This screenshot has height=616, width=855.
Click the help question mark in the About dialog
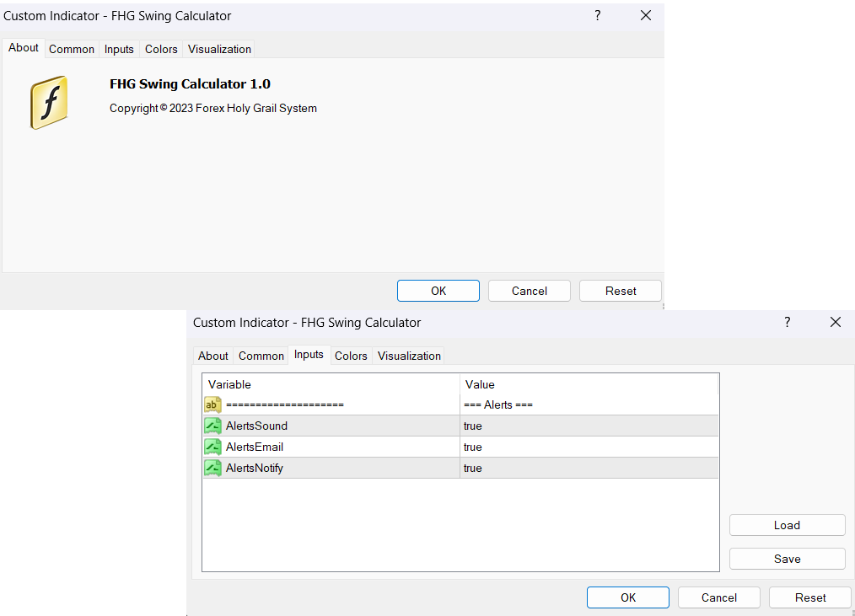598,16
